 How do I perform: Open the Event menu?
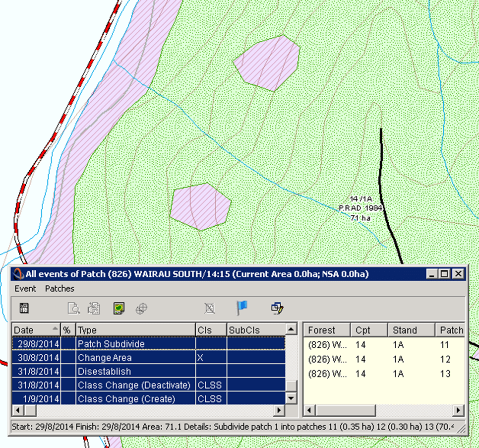click(x=25, y=288)
